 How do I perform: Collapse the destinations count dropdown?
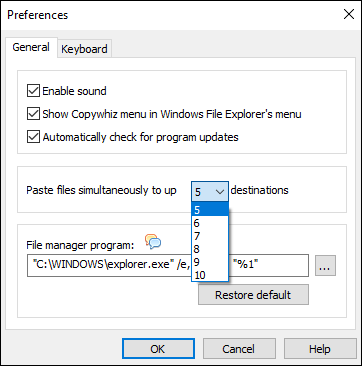(x=210, y=192)
